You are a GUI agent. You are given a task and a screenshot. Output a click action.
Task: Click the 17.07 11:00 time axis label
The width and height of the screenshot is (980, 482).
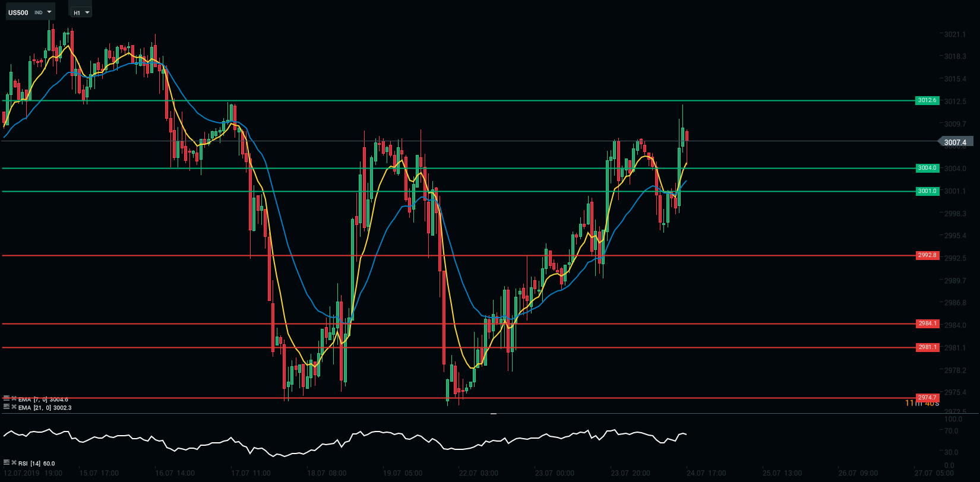pos(251,473)
